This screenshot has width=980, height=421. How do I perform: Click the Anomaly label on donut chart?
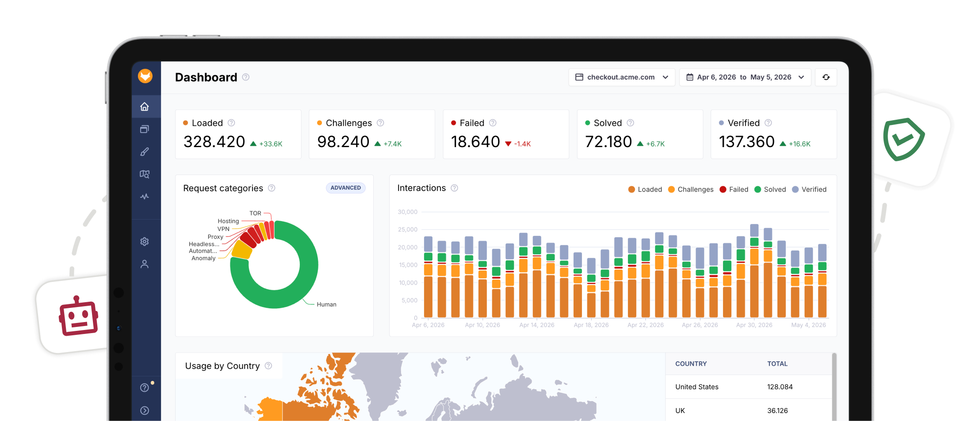click(203, 258)
